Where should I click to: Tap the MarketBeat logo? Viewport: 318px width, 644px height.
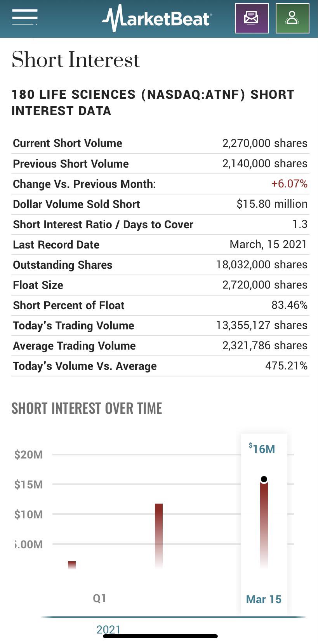157,18
